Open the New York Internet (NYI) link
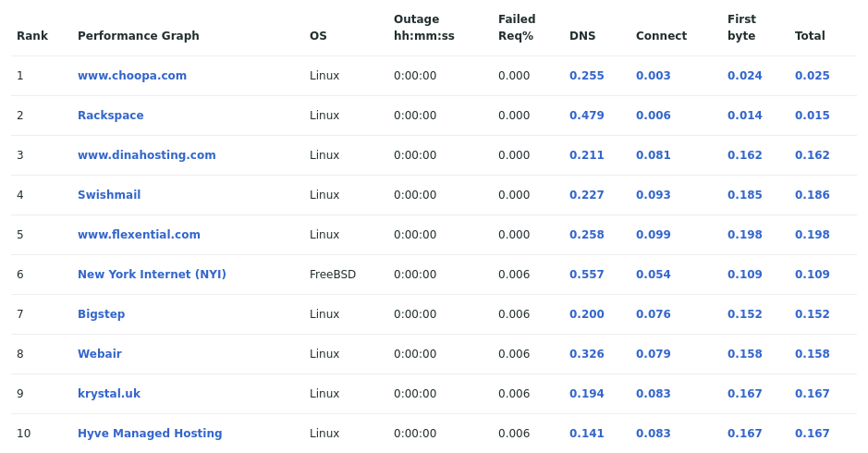Image resolution: width=868 pixels, height=453 pixels. (x=152, y=275)
